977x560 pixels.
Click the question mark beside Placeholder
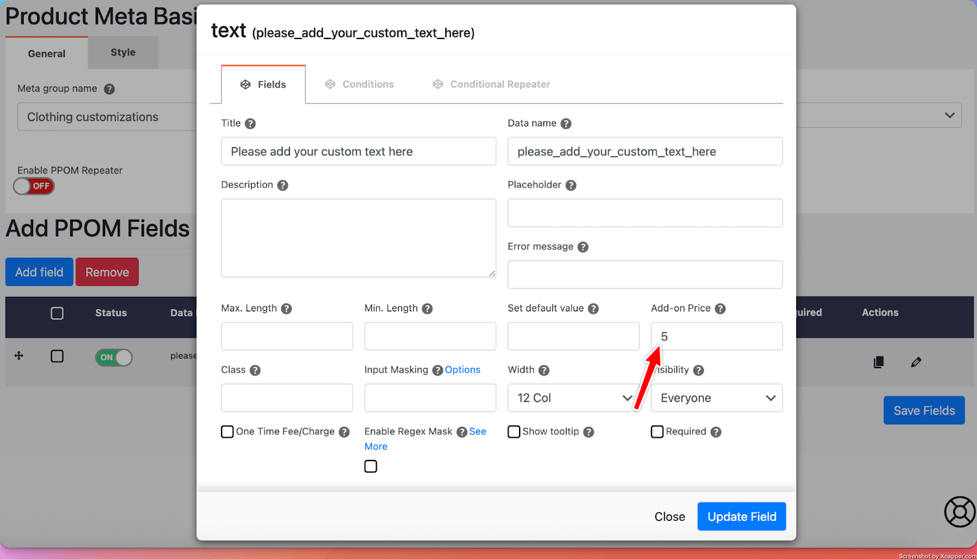coord(571,186)
